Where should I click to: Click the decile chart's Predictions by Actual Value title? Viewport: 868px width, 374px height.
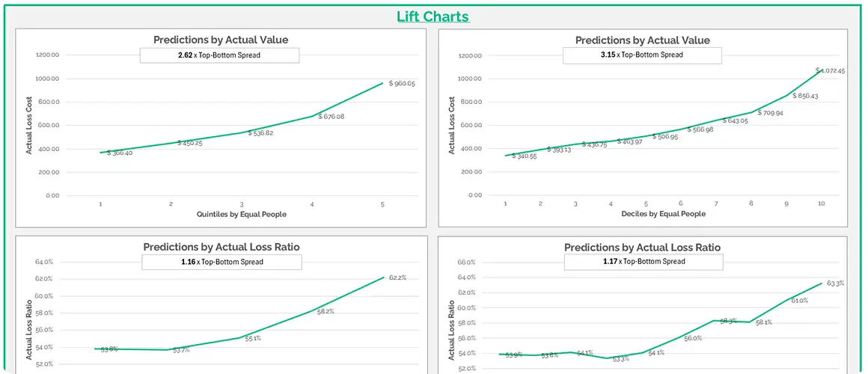[642, 40]
